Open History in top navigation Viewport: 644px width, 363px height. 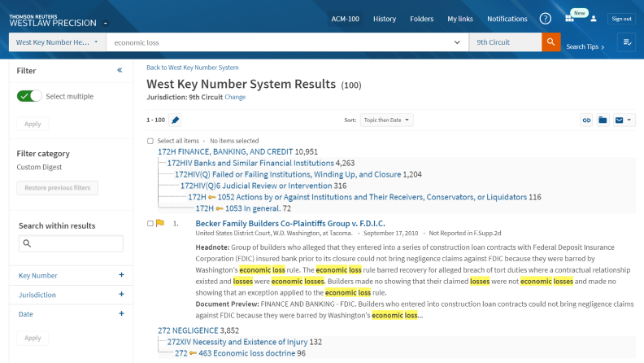(x=385, y=19)
